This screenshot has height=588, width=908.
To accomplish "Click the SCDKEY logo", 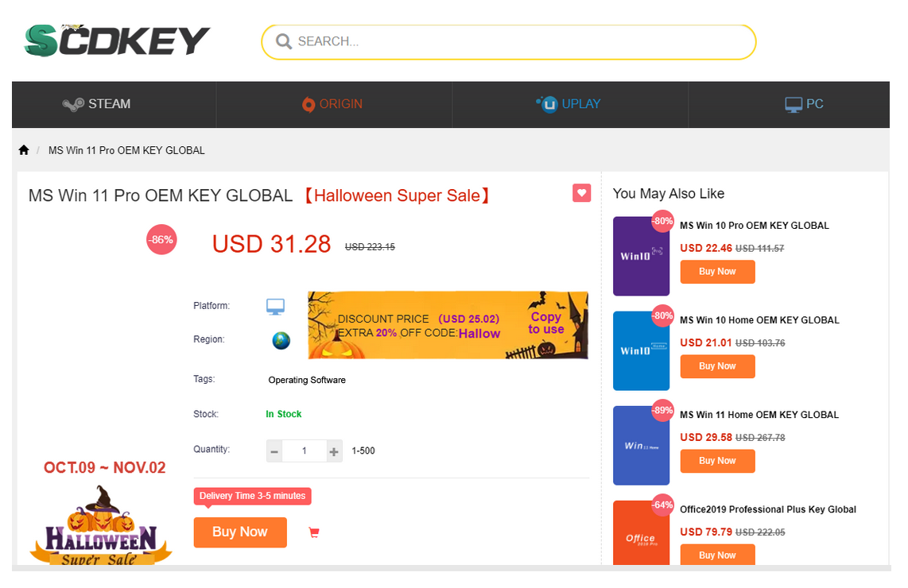I will [116, 41].
